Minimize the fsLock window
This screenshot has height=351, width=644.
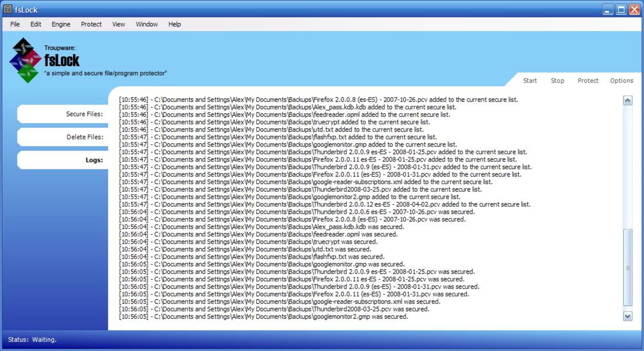pyautogui.click(x=608, y=10)
